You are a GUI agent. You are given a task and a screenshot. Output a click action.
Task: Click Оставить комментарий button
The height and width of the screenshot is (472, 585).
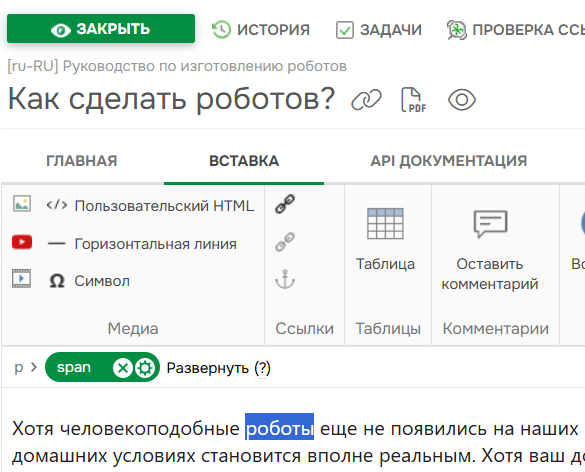[x=490, y=250]
